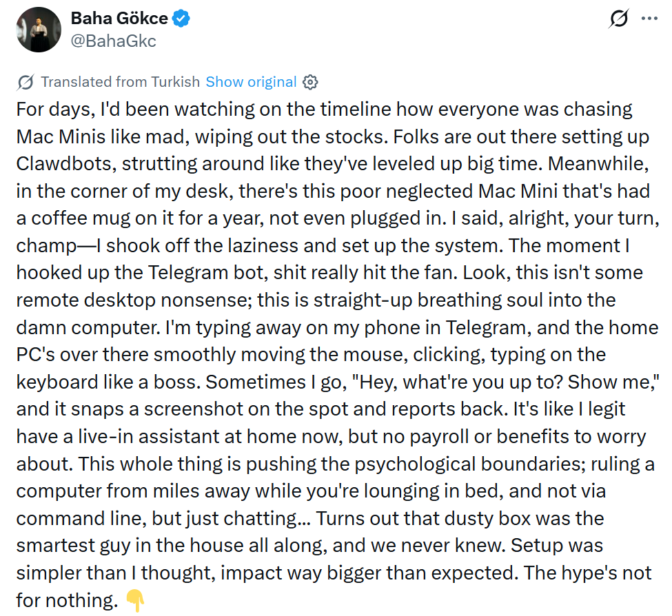Open the three-dot More options menu

tap(649, 19)
